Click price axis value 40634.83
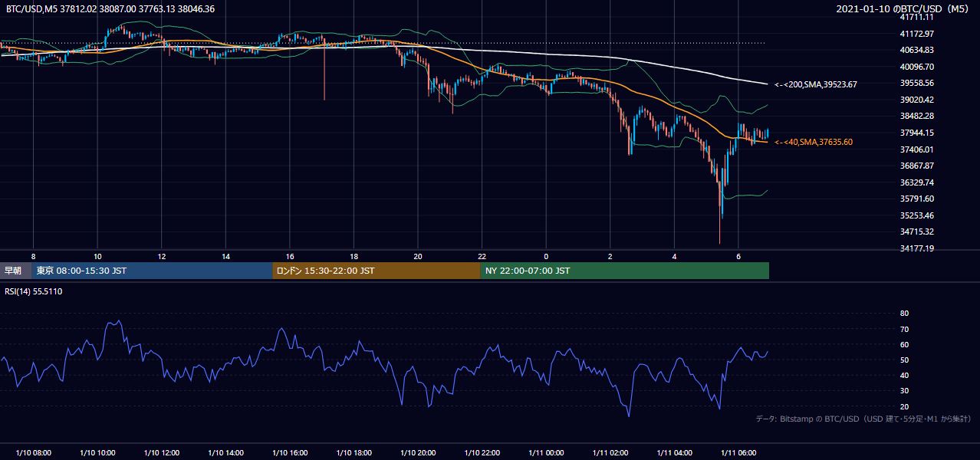Screen dimensions: 980x460 coord(916,50)
